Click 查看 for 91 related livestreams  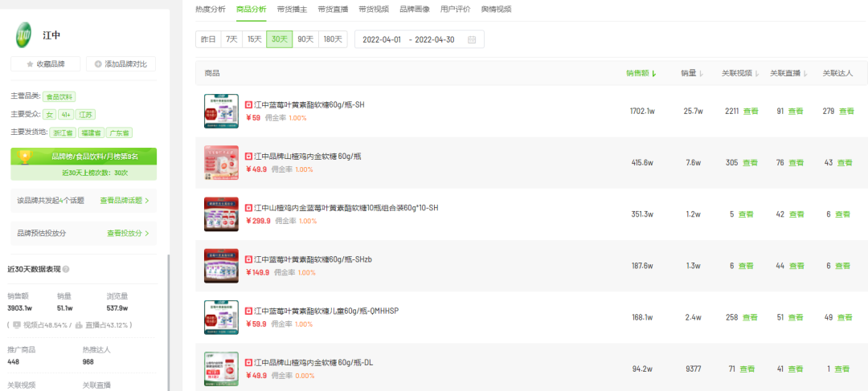[x=796, y=111]
